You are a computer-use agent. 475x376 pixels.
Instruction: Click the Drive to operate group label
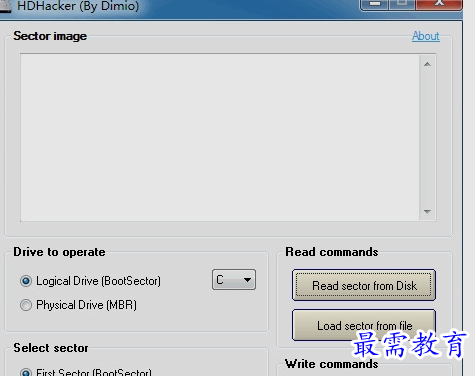[x=59, y=252]
